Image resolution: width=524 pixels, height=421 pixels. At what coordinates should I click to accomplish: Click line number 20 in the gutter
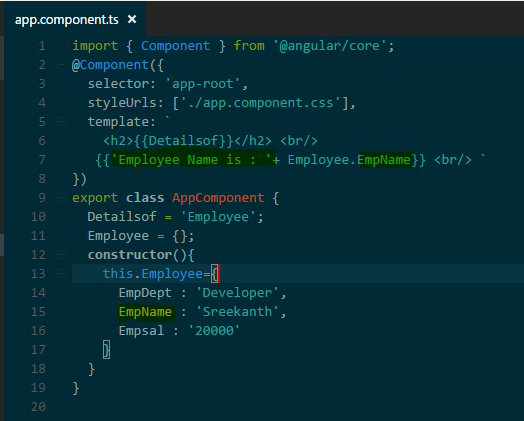[x=38, y=407]
